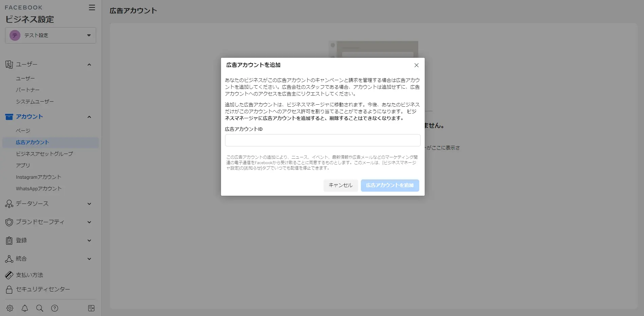644x316 pixels.
Task: Open Instagramアカウント in the sidebar
Action: (38, 177)
